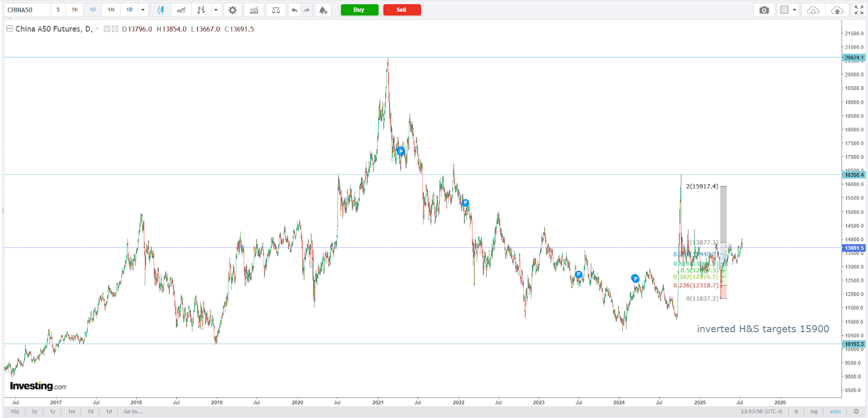The image size is (868, 418).
Task: Open the Go to... date picker
Action: (133, 411)
